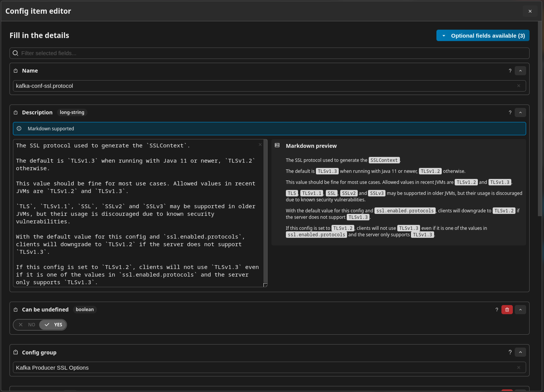Collapse the Description field section
This screenshot has width=544, height=392.
tap(520, 112)
